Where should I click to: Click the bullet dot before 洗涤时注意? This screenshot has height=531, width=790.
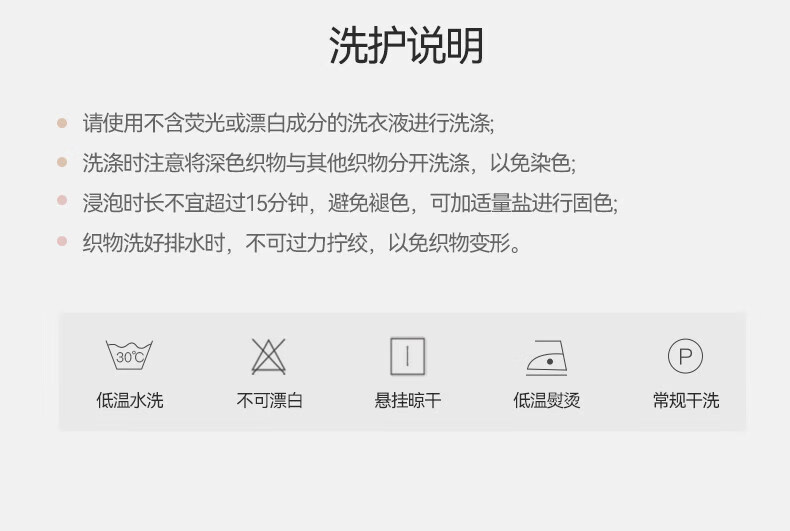pyautogui.click(x=62, y=162)
